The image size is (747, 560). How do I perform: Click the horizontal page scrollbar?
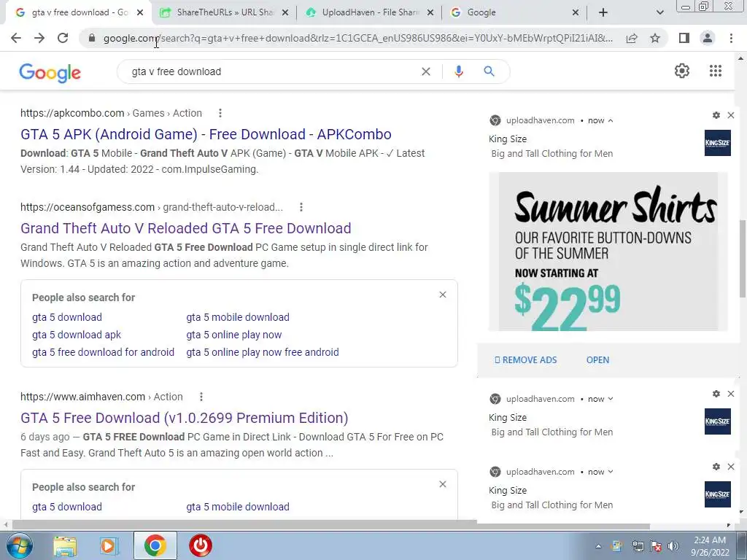(331, 526)
